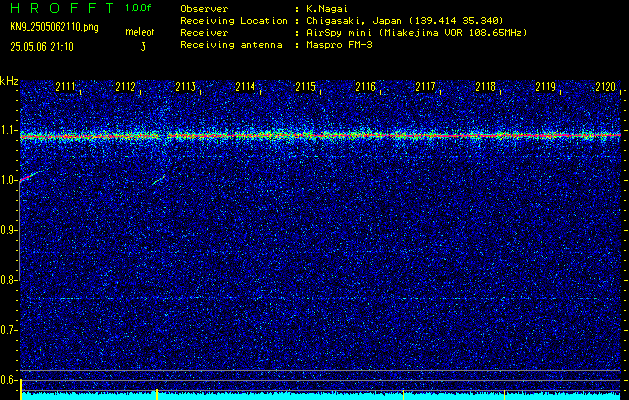
Task: Click the 2111 time axis label
Action: click(65, 86)
